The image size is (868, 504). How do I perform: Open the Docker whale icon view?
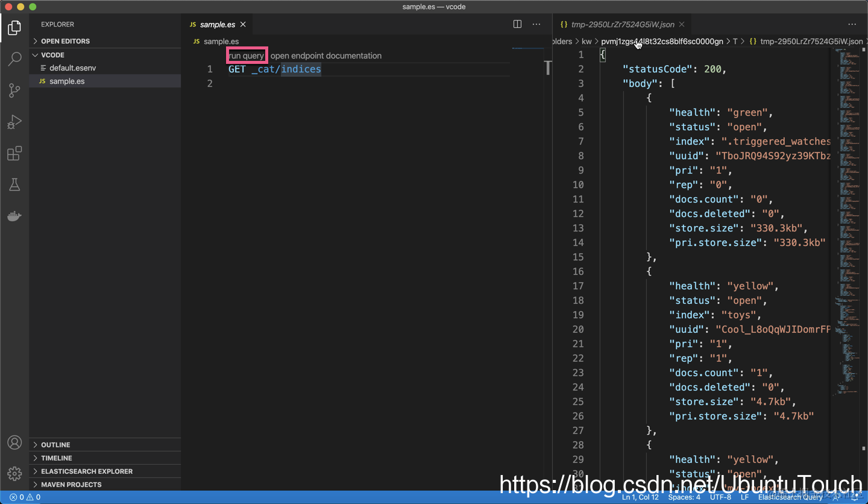tap(14, 216)
